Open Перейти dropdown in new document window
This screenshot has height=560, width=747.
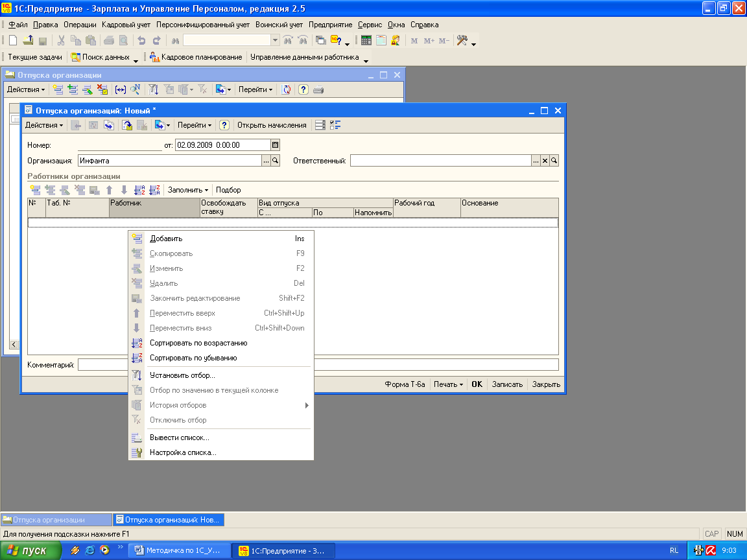click(x=195, y=125)
